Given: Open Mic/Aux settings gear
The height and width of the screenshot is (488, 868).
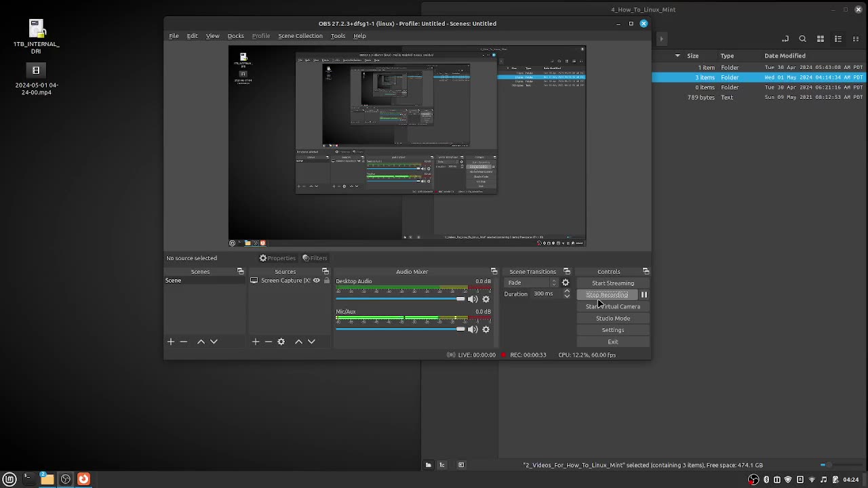Looking at the screenshot, I should click(x=486, y=329).
